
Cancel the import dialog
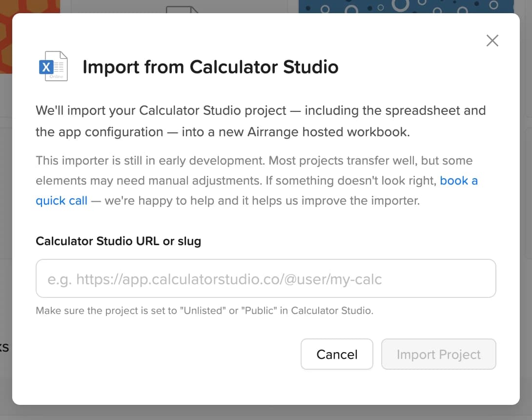point(337,354)
